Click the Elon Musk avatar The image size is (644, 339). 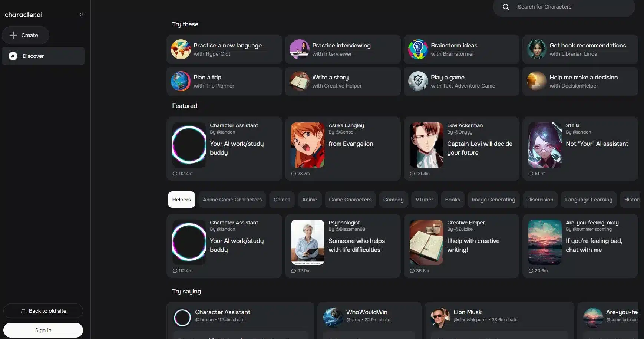(440, 317)
